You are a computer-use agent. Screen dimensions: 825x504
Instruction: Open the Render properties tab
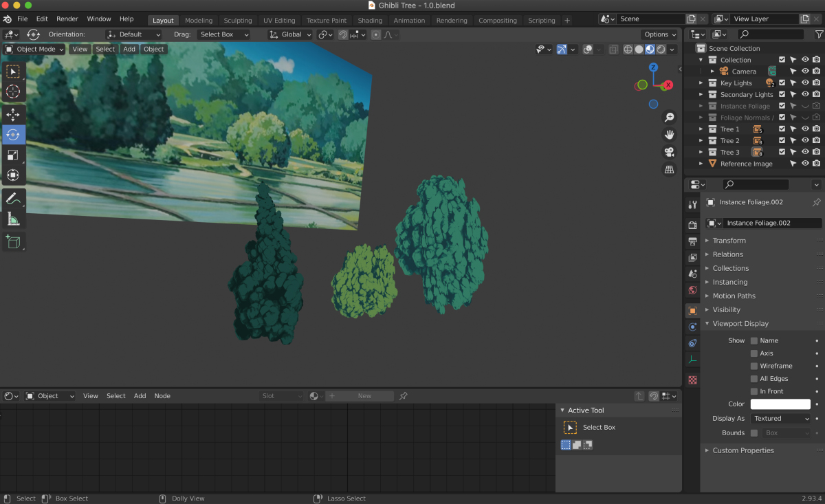pyautogui.click(x=692, y=225)
